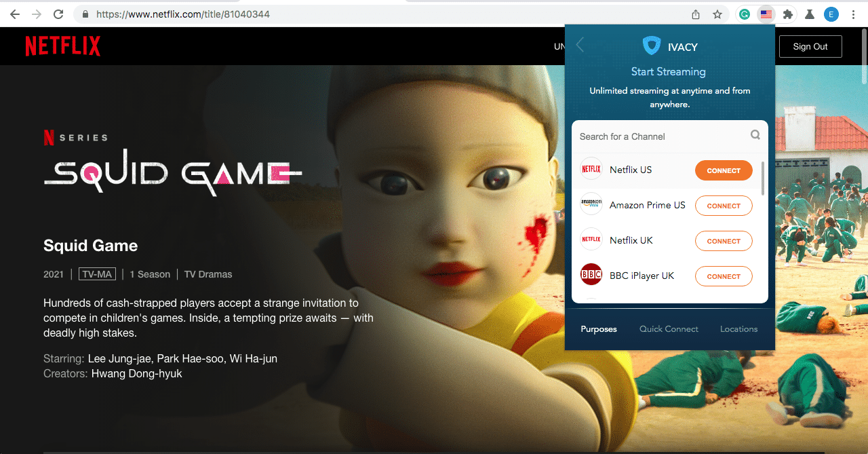Click the Chrome Labs flask icon
The height and width of the screenshot is (454, 868).
tap(809, 14)
